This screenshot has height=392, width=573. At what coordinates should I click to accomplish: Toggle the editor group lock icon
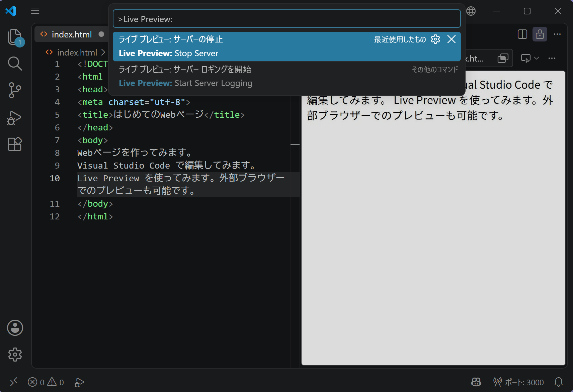tap(540, 34)
